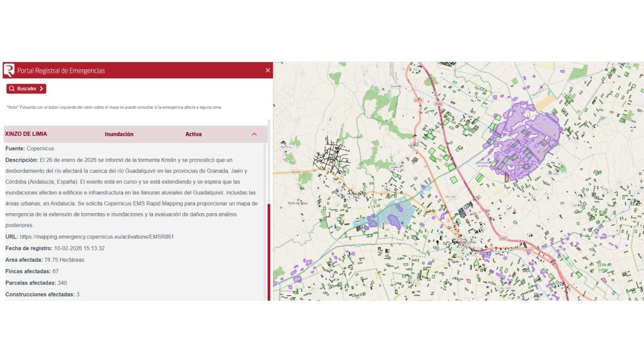Click the Activa status in entry header
The height and width of the screenshot is (362, 644).
(x=193, y=134)
